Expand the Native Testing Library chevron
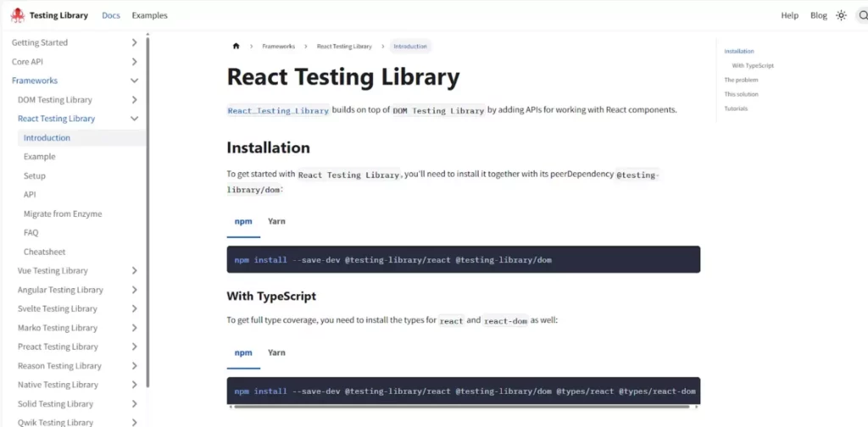Screen dimensions: 868x427 coord(135,385)
